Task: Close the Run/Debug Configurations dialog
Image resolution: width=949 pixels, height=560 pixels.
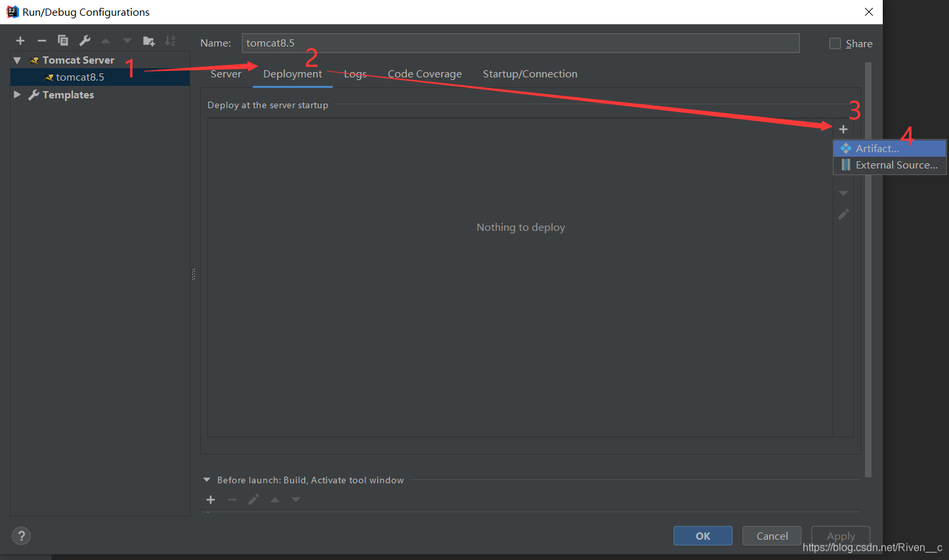Action: [869, 12]
